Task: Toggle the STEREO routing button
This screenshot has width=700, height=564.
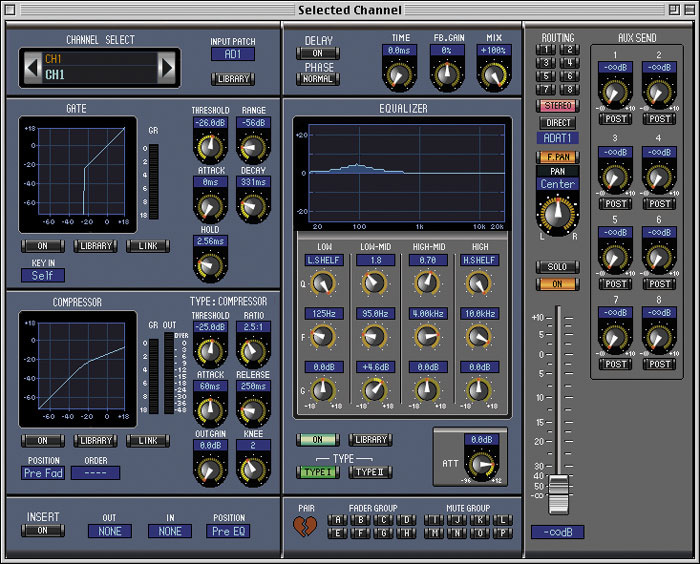Action: (x=558, y=106)
